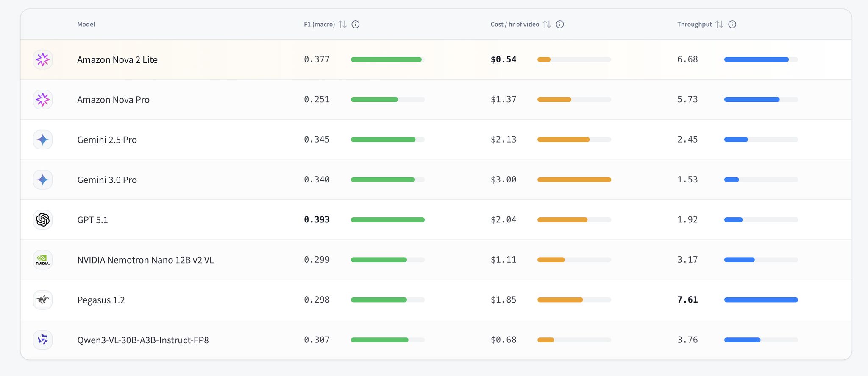Click Pegasus 1.2 throughput 7.61
The image size is (868, 376).
[687, 300]
